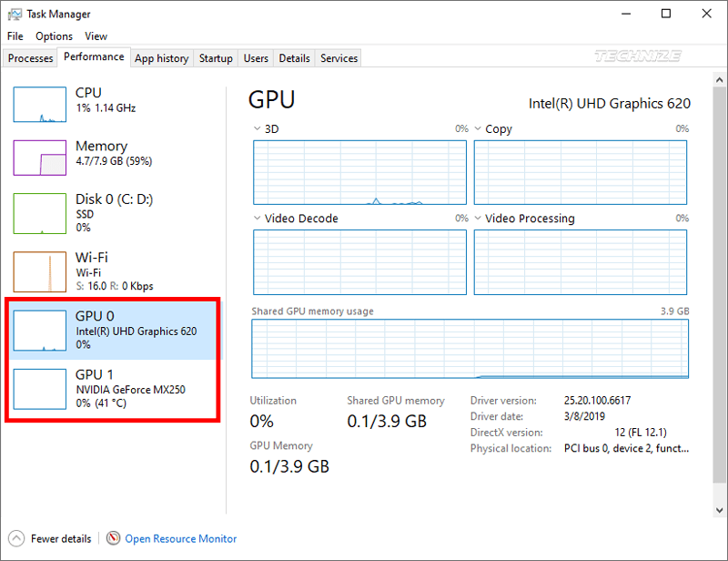Open the Options menu
Viewport: 728px width, 561px height.
tap(54, 36)
